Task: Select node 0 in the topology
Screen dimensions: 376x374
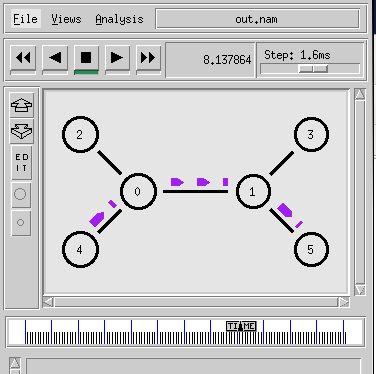Action: click(x=138, y=191)
